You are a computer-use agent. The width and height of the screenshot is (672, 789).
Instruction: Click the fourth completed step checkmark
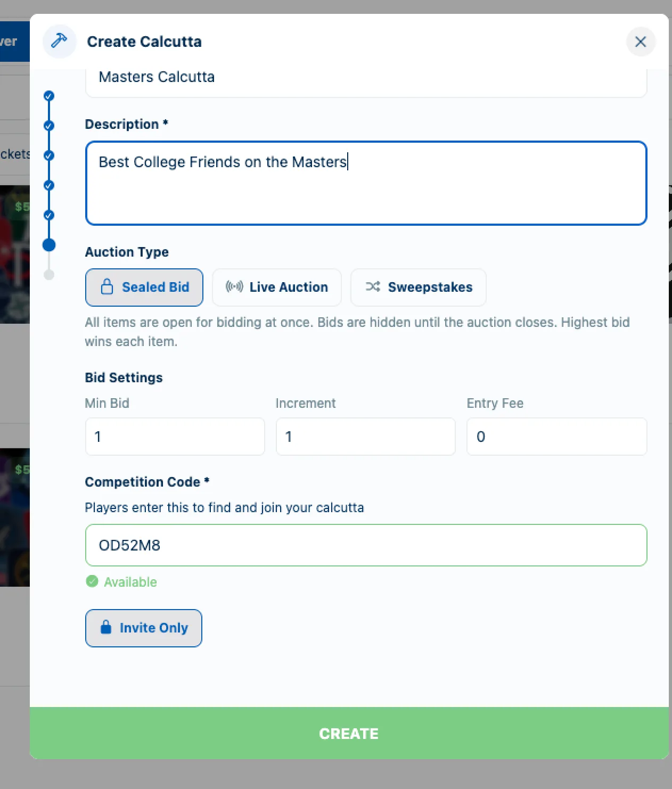click(x=49, y=185)
